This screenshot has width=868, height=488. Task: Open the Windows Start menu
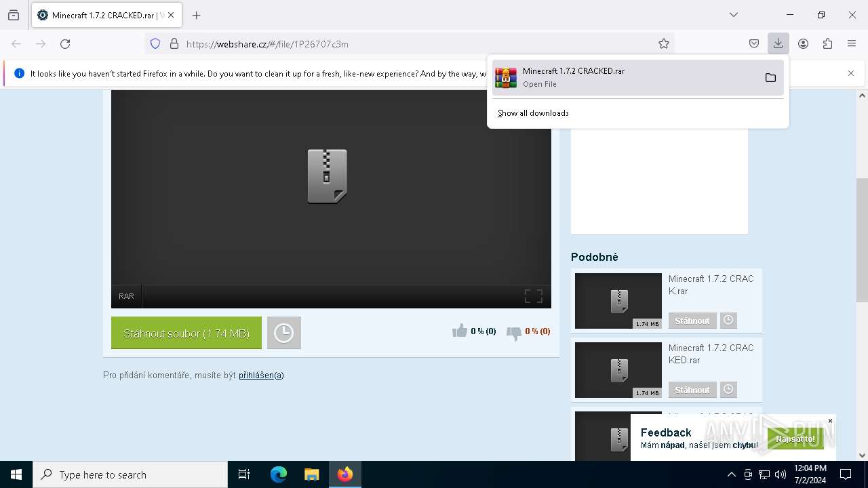[x=16, y=474]
